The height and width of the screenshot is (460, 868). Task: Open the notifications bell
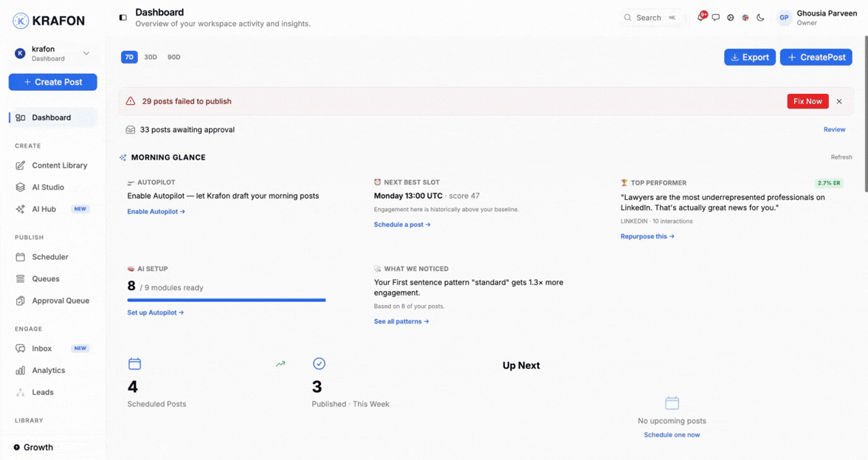point(701,17)
